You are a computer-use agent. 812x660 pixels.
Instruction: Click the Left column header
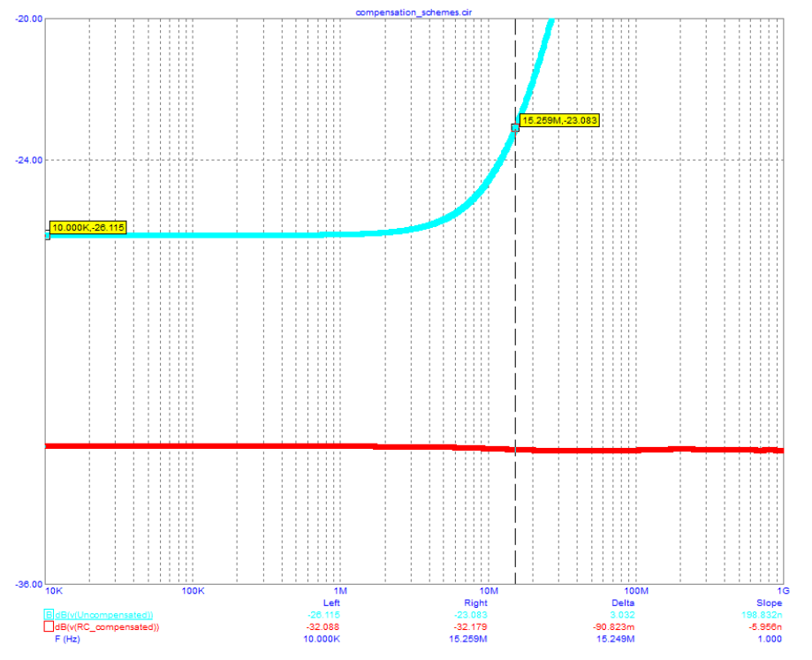tap(332, 603)
